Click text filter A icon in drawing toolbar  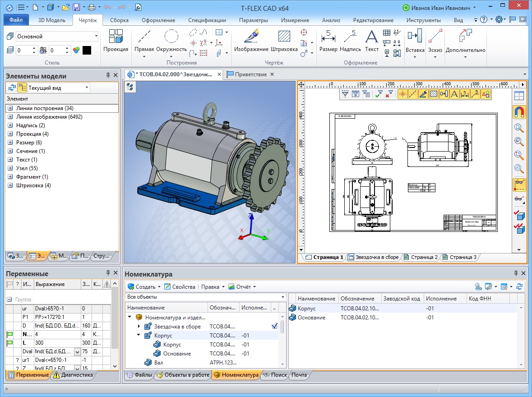click(x=454, y=94)
